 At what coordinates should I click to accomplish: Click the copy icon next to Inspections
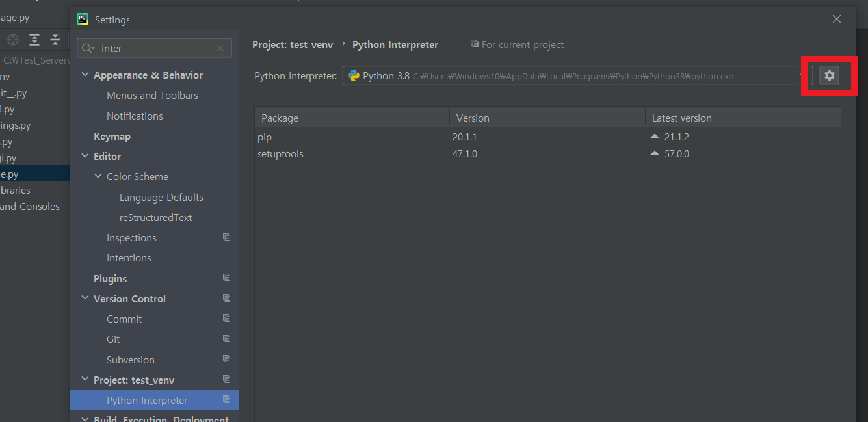coord(226,237)
